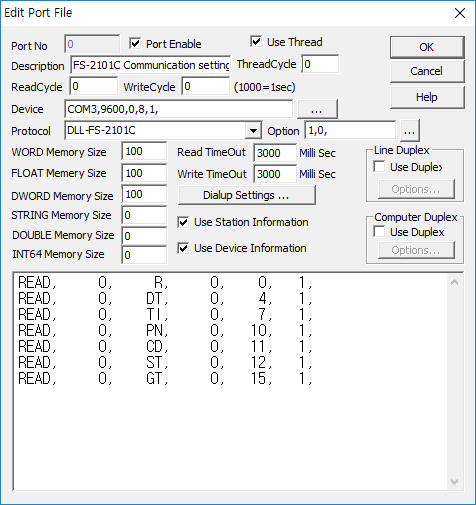Select the READ row with ST
The height and width of the screenshot is (505, 476).
click(x=165, y=362)
